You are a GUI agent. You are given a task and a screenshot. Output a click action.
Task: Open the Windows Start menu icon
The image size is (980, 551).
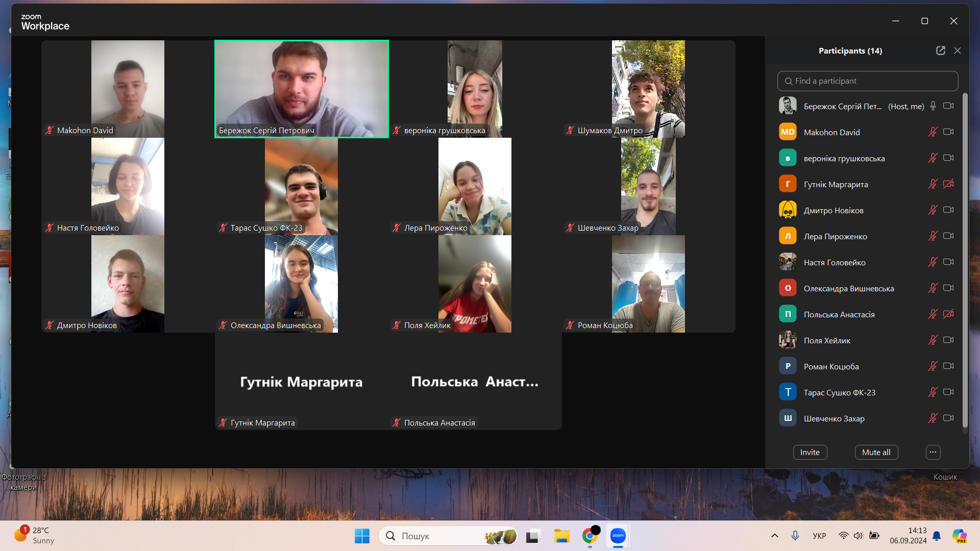[362, 536]
